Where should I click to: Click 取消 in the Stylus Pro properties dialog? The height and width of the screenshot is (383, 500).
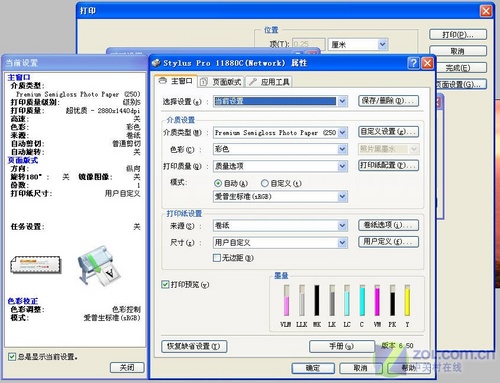coord(360,368)
